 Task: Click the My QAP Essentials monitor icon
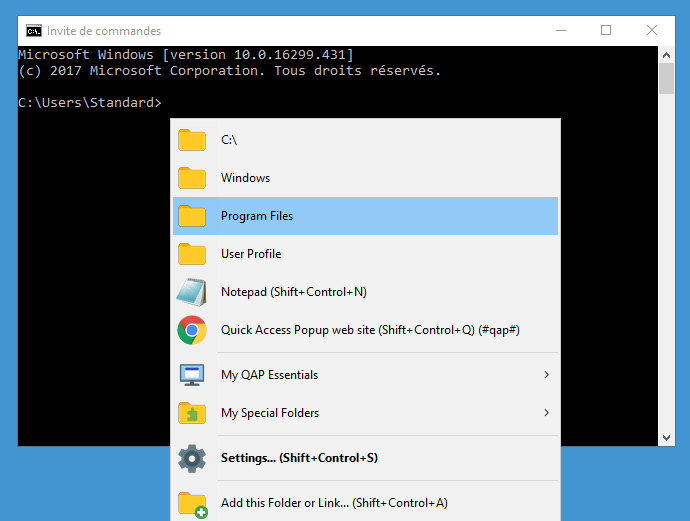[x=192, y=375]
